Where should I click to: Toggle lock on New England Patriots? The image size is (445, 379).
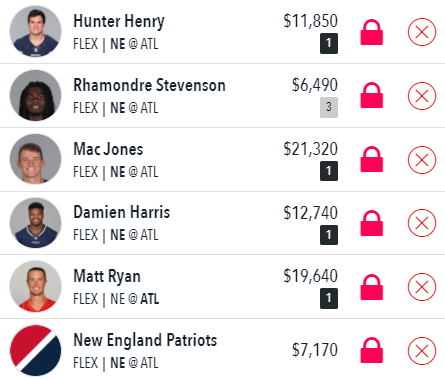(x=372, y=350)
